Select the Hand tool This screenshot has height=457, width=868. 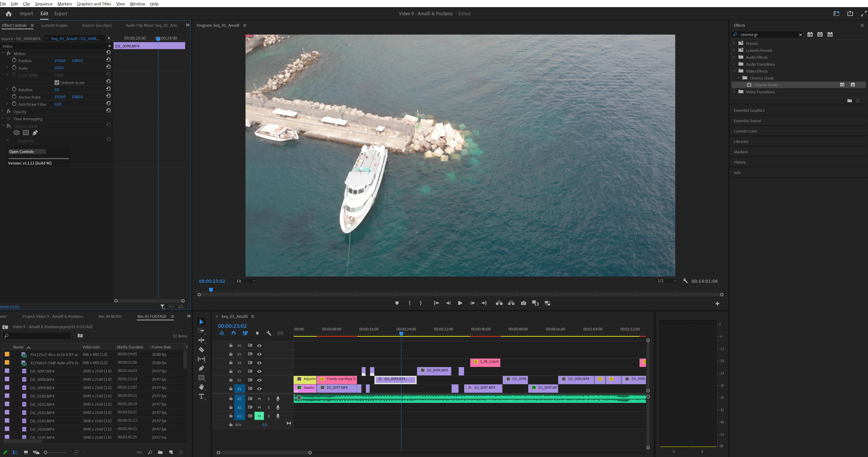201,387
